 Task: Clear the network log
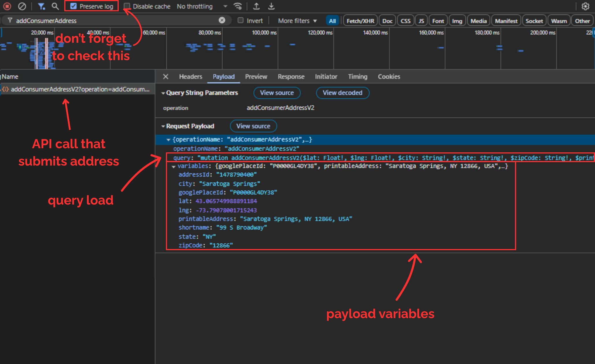[x=22, y=6]
